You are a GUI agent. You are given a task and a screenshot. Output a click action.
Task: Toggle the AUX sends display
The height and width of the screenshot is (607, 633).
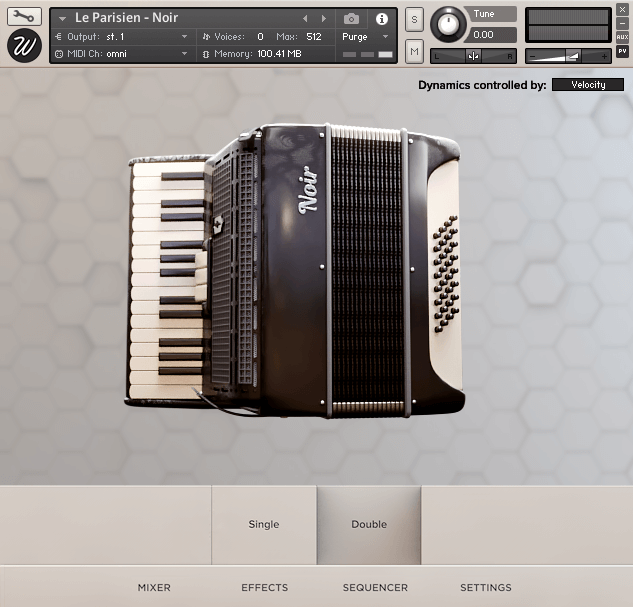click(622, 37)
